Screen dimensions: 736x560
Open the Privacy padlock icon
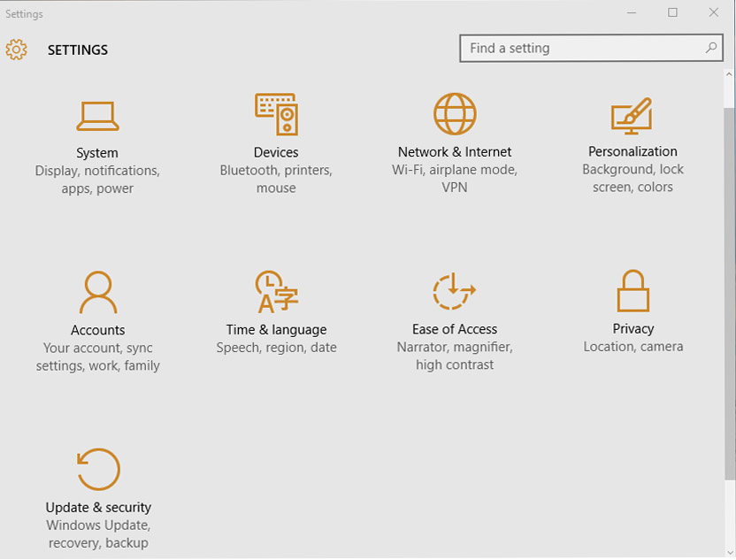click(633, 291)
